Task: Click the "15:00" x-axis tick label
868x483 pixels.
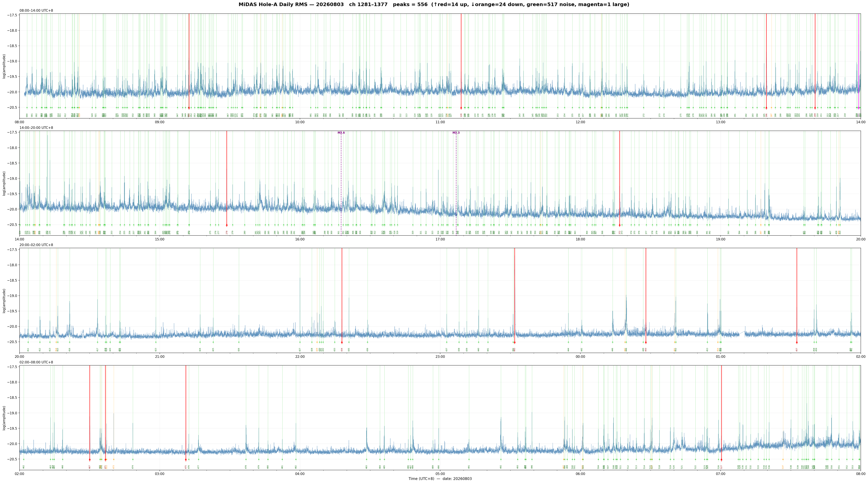Action: (x=160, y=239)
